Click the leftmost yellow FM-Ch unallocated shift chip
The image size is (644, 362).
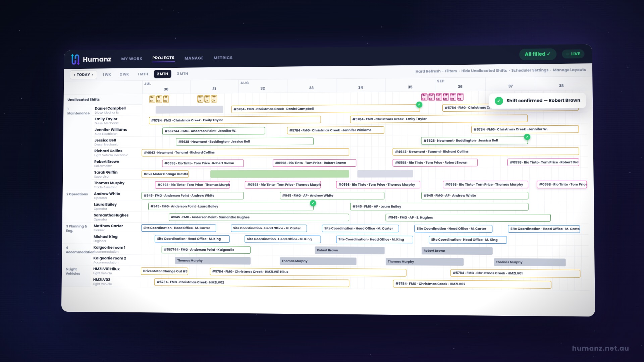(152, 99)
